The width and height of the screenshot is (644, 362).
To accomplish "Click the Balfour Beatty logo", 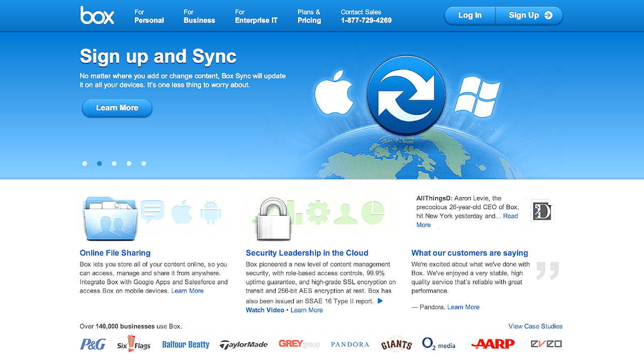I will pos(186,344).
